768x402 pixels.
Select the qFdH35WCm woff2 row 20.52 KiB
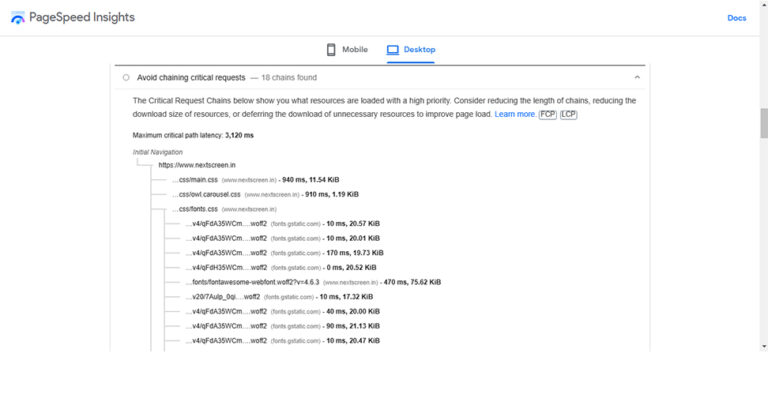pos(281,268)
